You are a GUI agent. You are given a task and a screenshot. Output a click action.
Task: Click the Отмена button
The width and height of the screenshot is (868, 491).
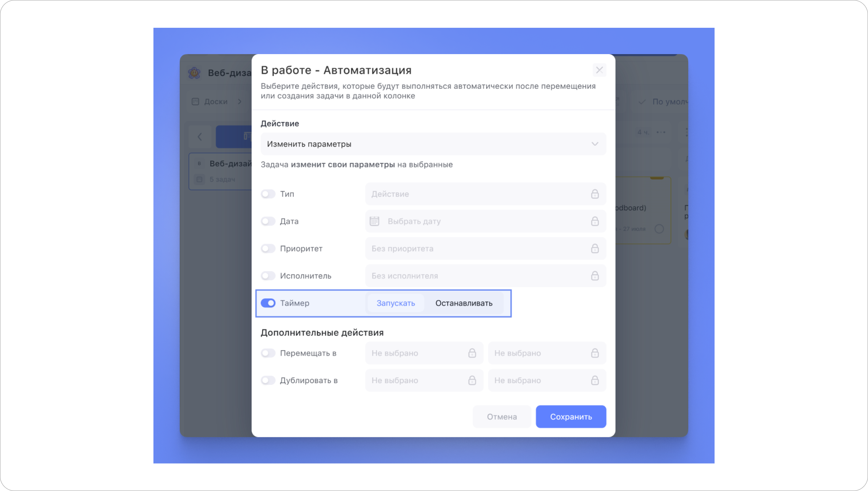502,417
